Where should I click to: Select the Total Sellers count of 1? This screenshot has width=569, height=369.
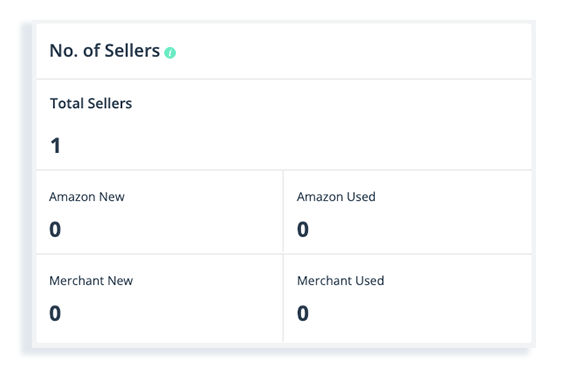tap(56, 145)
